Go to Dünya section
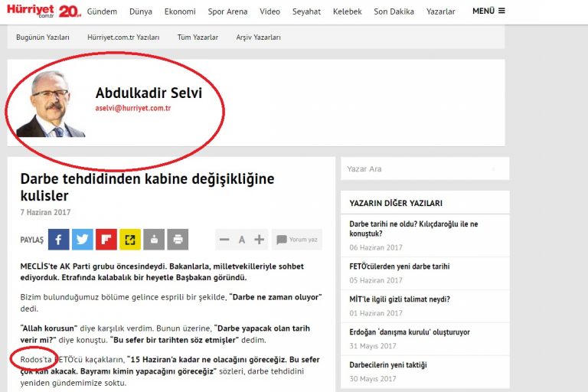 click(x=141, y=11)
